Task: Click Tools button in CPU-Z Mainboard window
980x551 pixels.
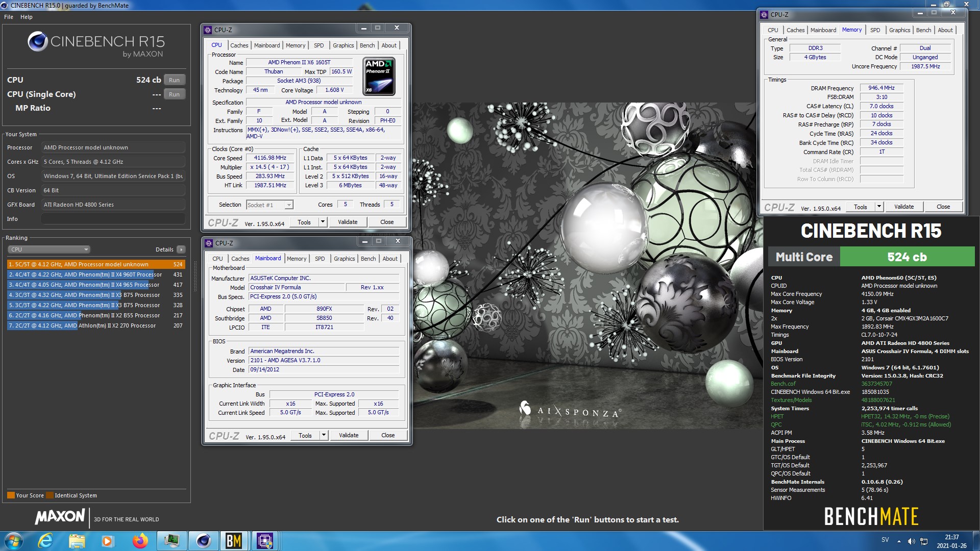Action: [x=305, y=435]
